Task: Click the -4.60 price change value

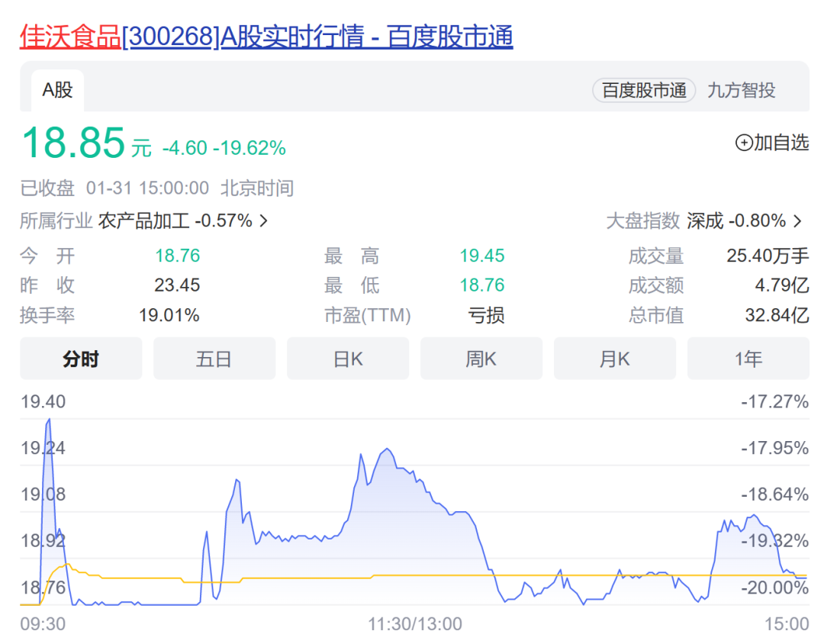Action: coord(185,148)
